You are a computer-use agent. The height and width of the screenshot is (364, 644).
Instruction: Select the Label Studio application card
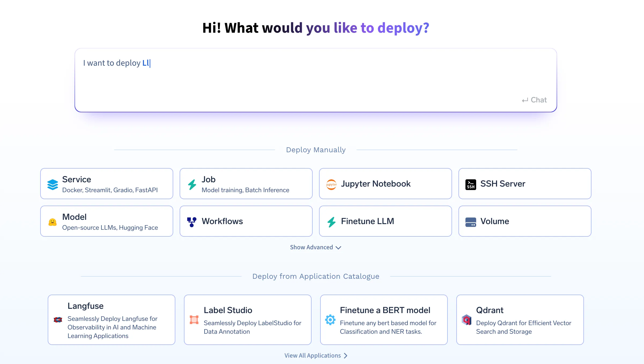[247, 320]
